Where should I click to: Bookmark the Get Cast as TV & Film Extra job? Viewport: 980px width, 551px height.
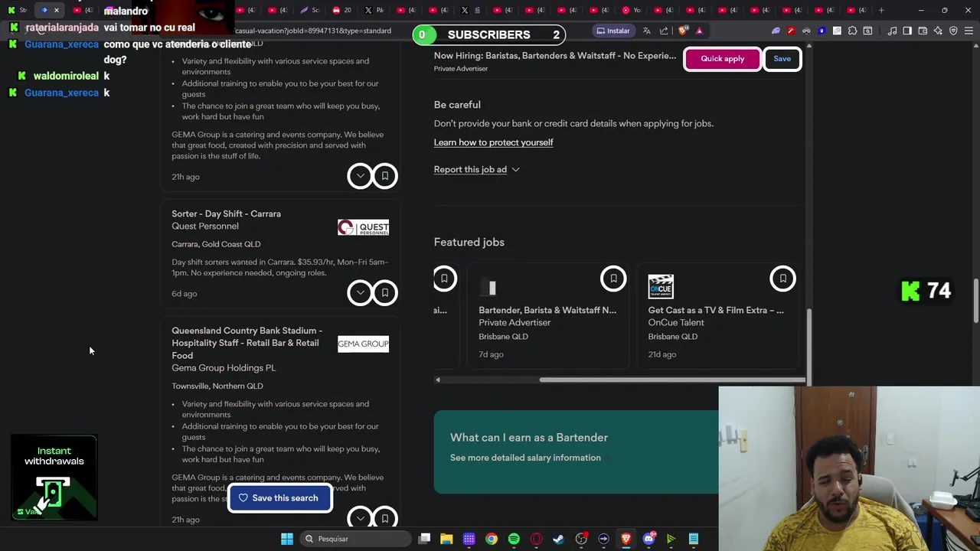tap(782, 279)
